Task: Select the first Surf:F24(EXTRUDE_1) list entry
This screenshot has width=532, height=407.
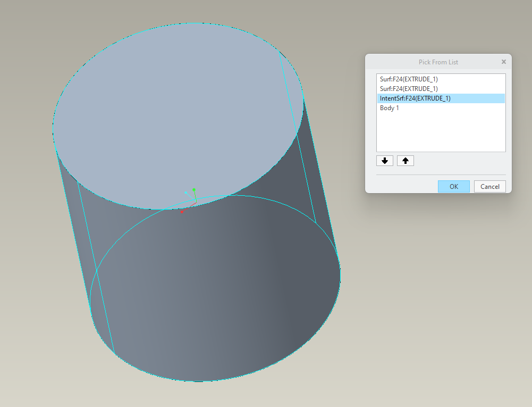Action: 408,79
